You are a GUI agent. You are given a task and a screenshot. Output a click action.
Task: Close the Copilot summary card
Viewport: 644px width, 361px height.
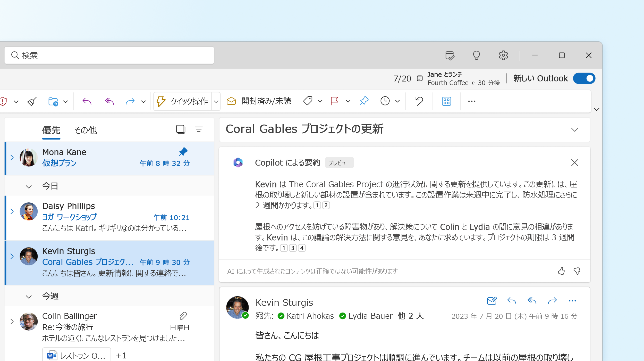point(574,162)
